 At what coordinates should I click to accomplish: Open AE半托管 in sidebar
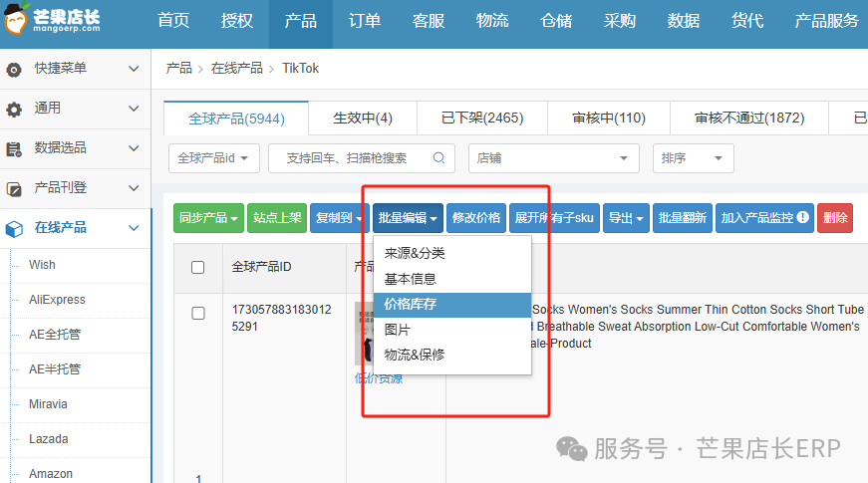tap(55, 369)
